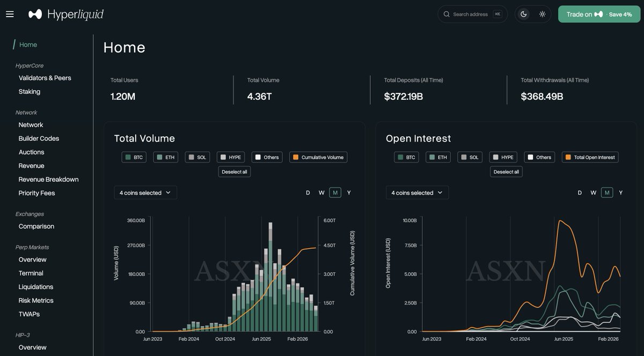Select Y timeframe in Total Volume
This screenshot has width=644, height=356.
pyautogui.click(x=349, y=192)
